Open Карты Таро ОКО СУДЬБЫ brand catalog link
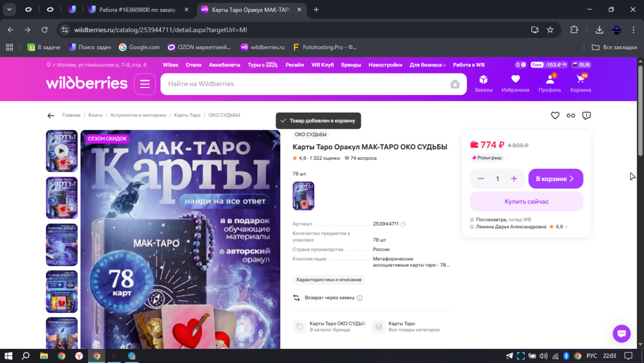This screenshot has height=363, width=644. [x=330, y=327]
